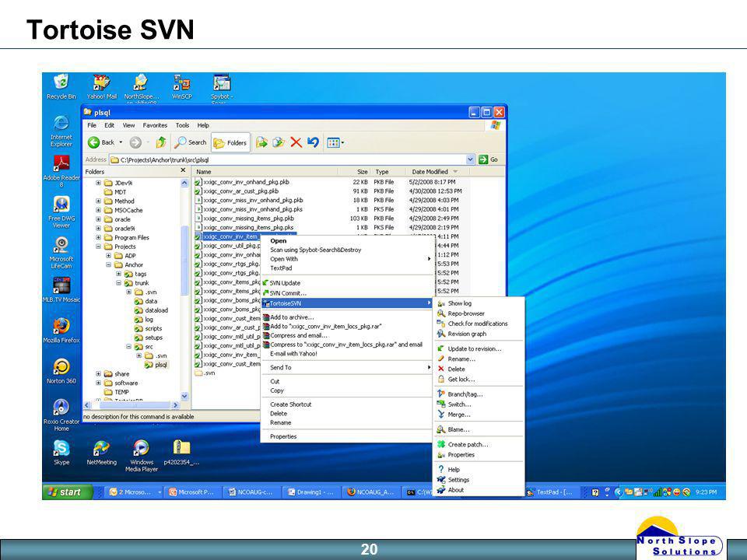Open the address bar dropdown arrow
Screen dimensions: 747x560
coord(470,159)
